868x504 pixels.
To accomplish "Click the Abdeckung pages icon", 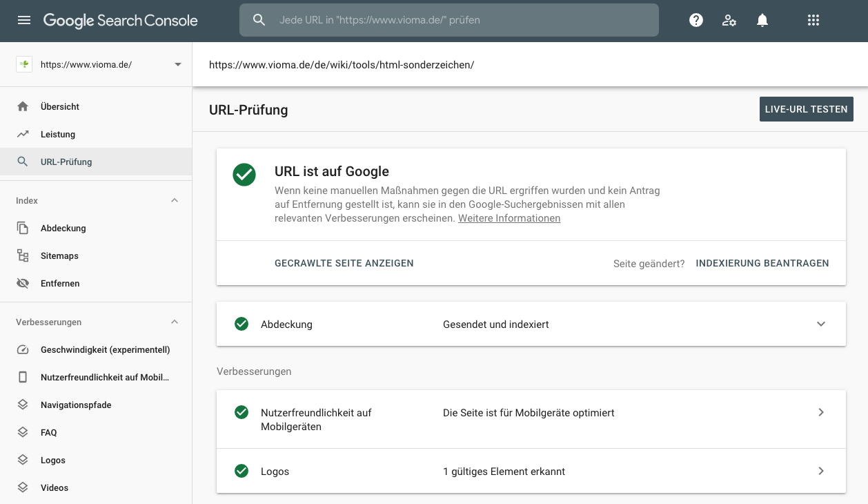I will tap(23, 228).
